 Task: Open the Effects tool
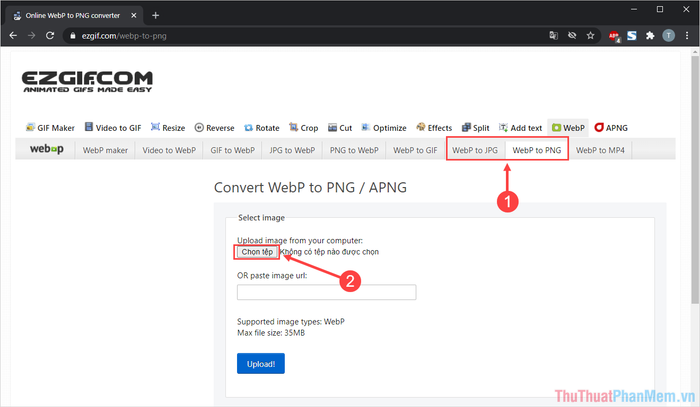click(434, 128)
